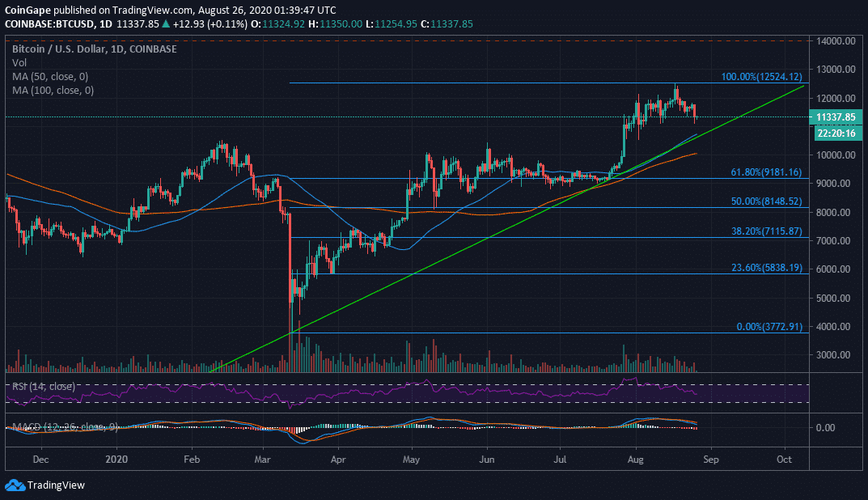This screenshot has height=500, width=868.
Task: Select the Bitcoin / U.S. Dollar chart title
Action: [x=94, y=49]
